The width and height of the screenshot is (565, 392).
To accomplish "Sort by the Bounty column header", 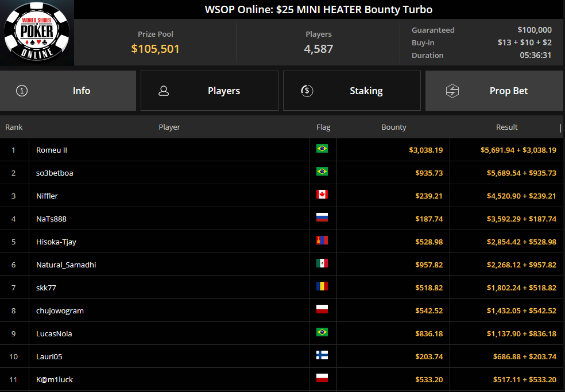I will pos(393,127).
